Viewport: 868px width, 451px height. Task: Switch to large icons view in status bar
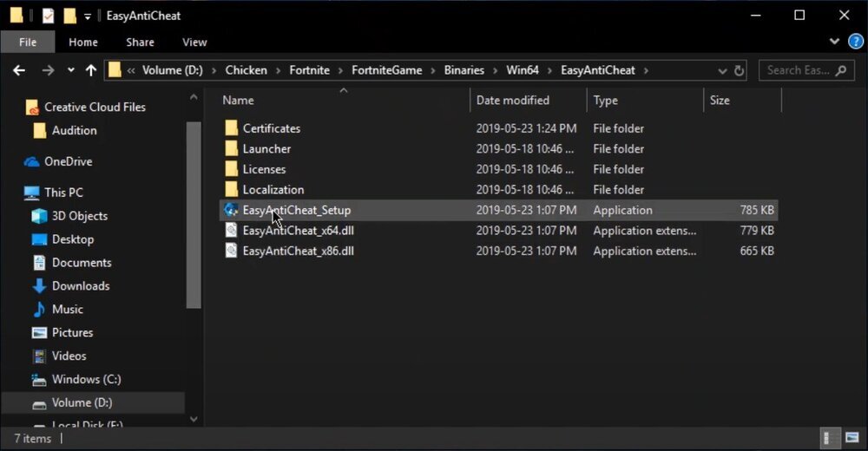852,439
